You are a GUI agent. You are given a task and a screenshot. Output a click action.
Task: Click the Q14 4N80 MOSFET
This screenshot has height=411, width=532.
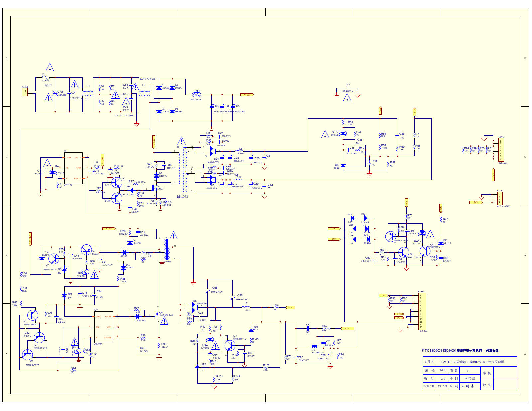158,315
